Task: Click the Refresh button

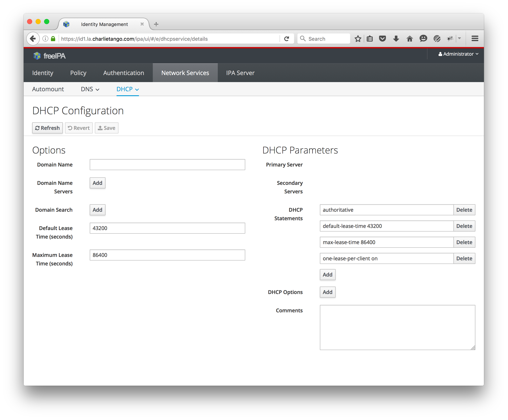Action: pyautogui.click(x=47, y=128)
